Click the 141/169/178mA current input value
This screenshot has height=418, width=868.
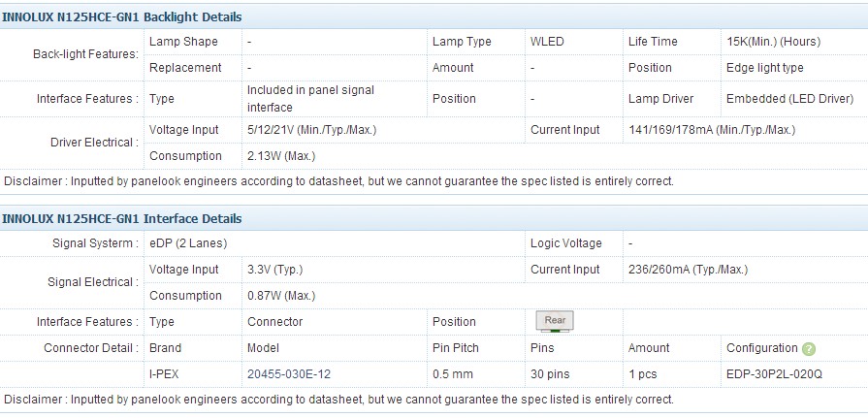(712, 130)
